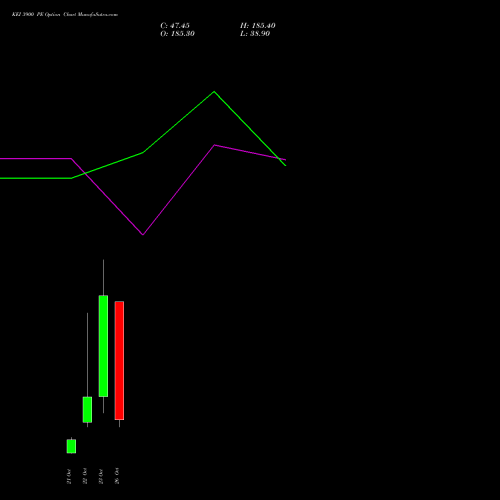Click the low value 'L: 38.90'
Viewport: 500px width, 500px height.
tap(255, 34)
